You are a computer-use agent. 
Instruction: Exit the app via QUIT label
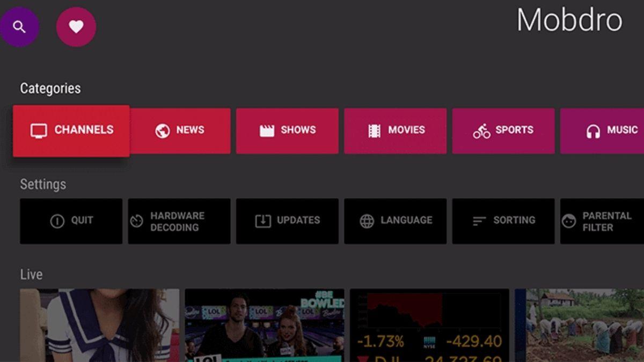click(x=82, y=220)
